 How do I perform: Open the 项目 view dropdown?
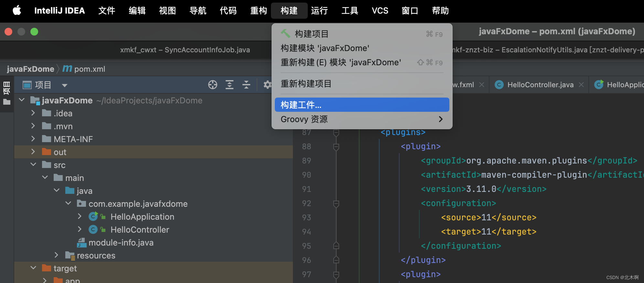[64, 85]
